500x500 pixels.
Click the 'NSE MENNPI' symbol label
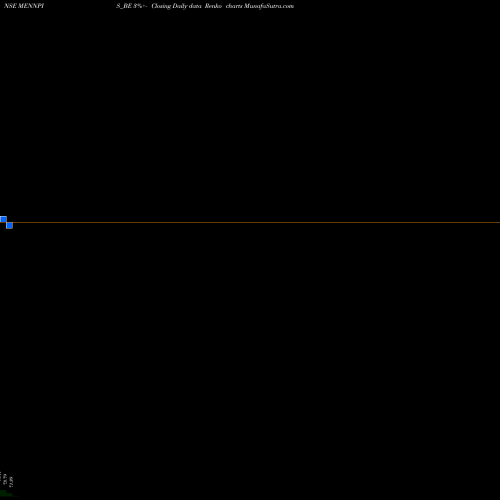[24, 6]
